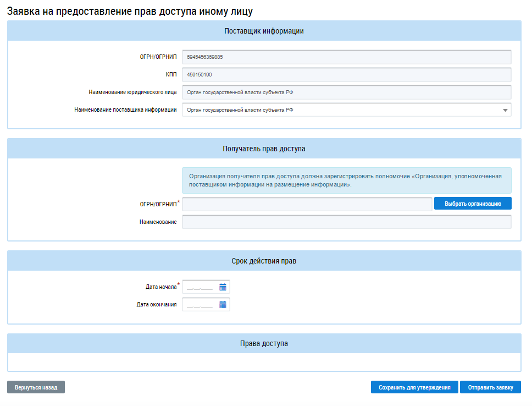
Task: Focus the Дата начала date input
Action: click(200, 287)
